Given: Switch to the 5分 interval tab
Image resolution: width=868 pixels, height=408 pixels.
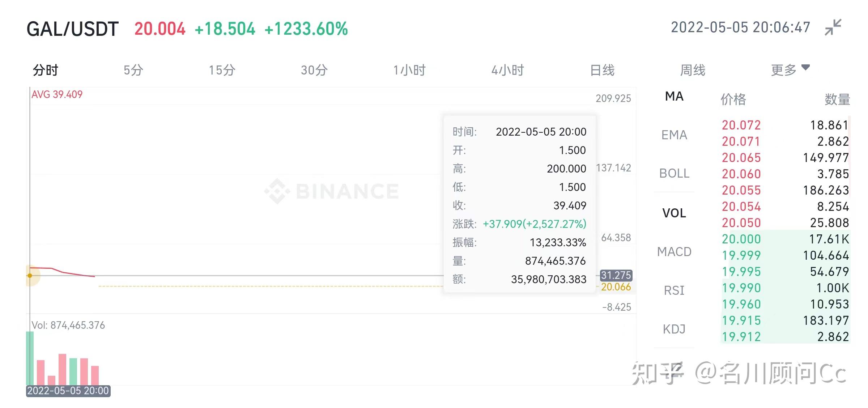Looking at the screenshot, I should pyautogui.click(x=133, y=70).
